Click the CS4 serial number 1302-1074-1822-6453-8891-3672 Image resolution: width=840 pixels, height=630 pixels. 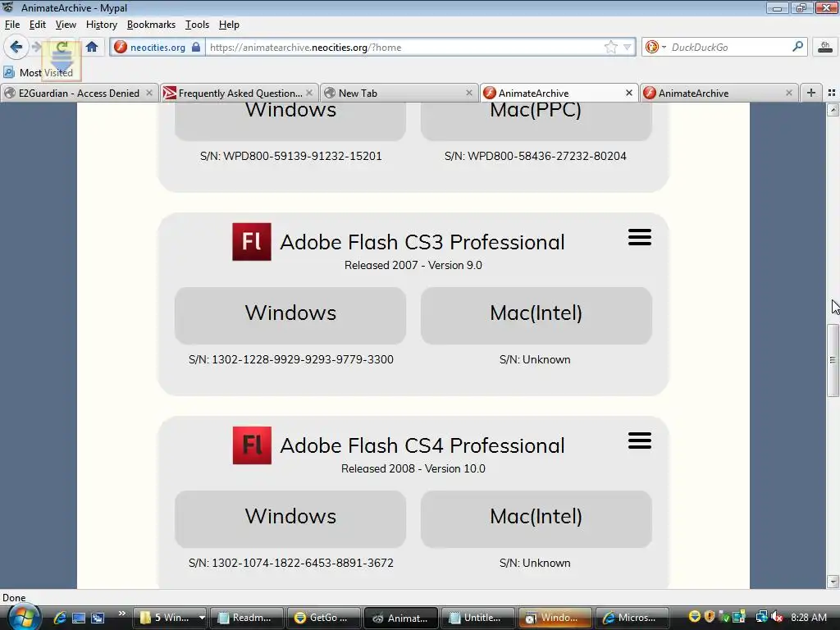pos(303,563)
